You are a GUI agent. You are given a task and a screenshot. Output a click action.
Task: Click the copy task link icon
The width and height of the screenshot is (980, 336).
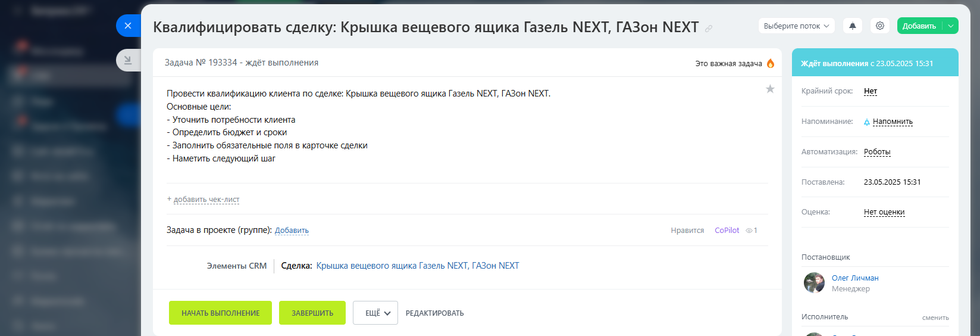709,29
